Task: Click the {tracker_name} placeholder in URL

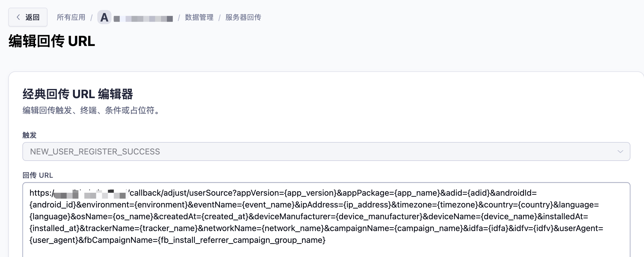Action: 169,228
